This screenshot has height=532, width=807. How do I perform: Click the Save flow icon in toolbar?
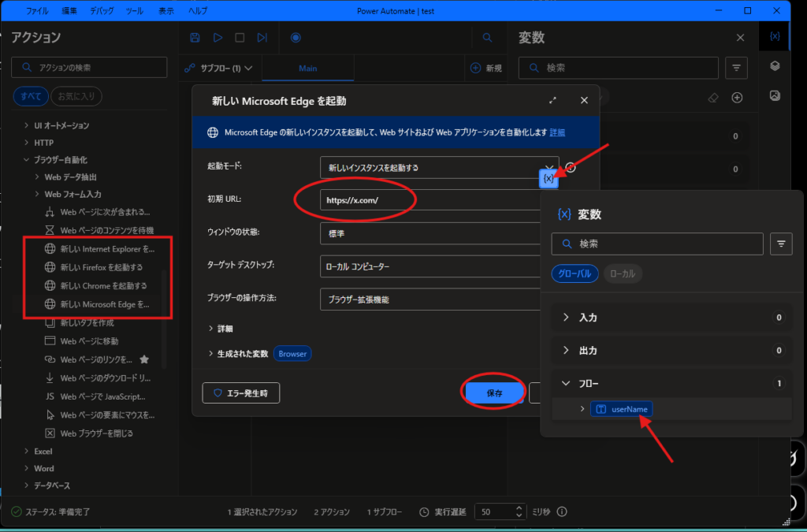point(195,38)
